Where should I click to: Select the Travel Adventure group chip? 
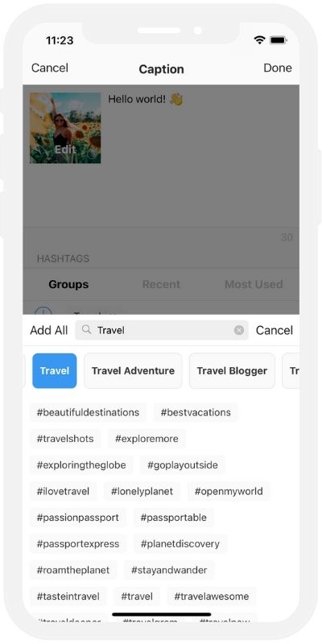click(x=133, y=370)
